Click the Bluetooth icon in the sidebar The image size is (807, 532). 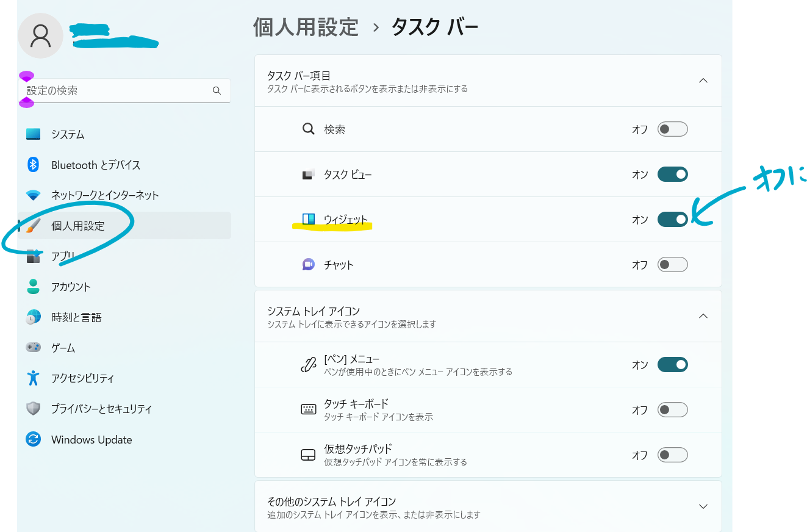(34, 165)
